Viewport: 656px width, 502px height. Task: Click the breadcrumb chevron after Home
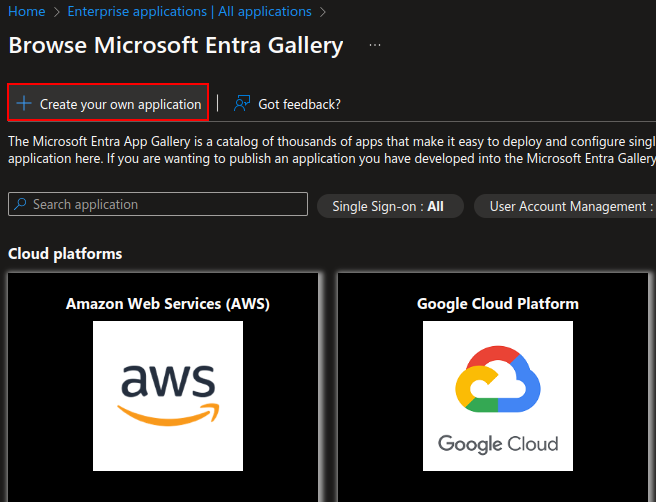(58, 11)
